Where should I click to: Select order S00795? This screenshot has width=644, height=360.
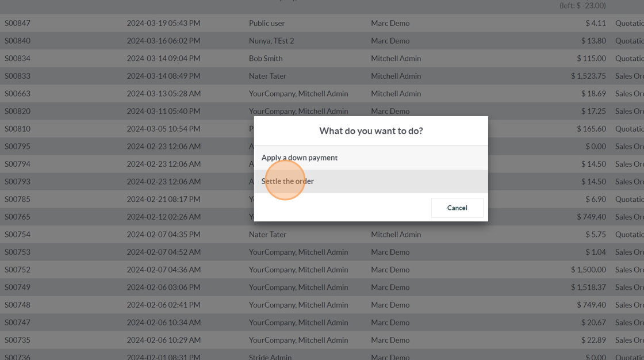(x=17, y=147)
